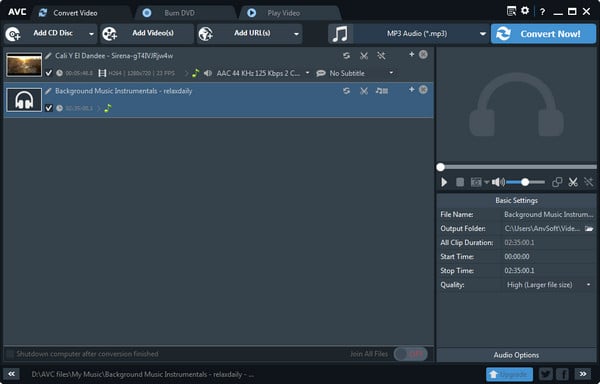Refresh the Cali Y El Dandee item

tap(346, 56)
